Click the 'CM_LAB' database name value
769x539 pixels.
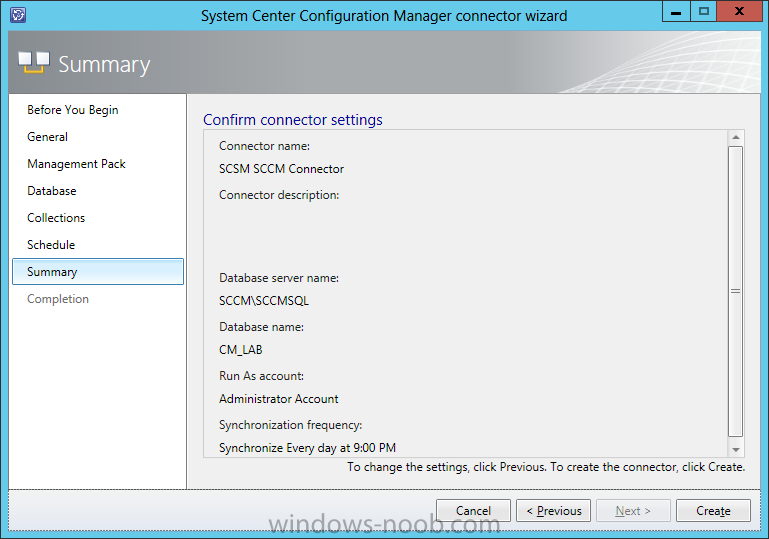[x=241, y=350]
